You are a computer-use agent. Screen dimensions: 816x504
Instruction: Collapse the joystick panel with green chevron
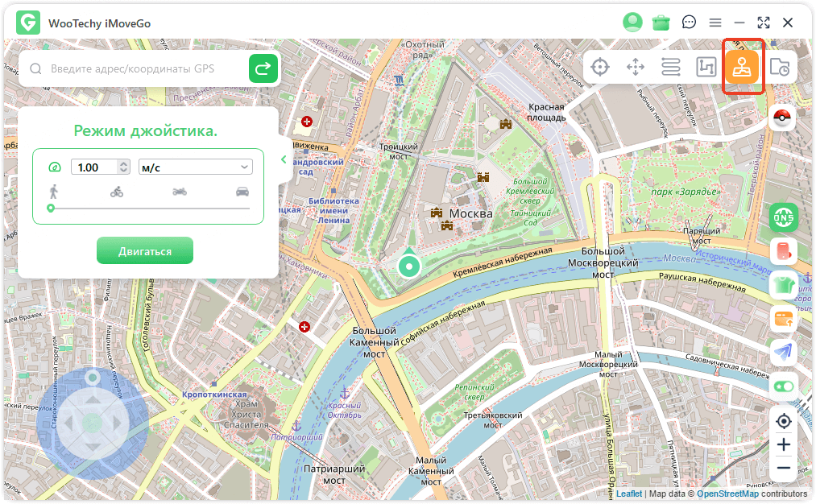284,159
